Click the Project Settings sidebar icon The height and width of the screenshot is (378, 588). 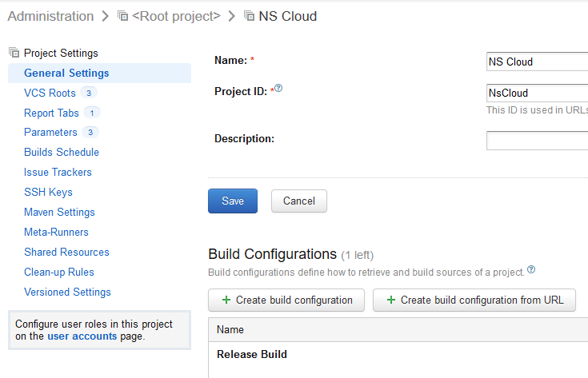pos(14,53)
